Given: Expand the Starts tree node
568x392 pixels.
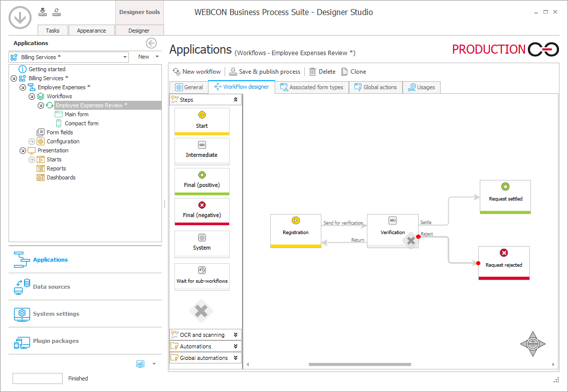Looking at the screenshot, I should (32, 159).
